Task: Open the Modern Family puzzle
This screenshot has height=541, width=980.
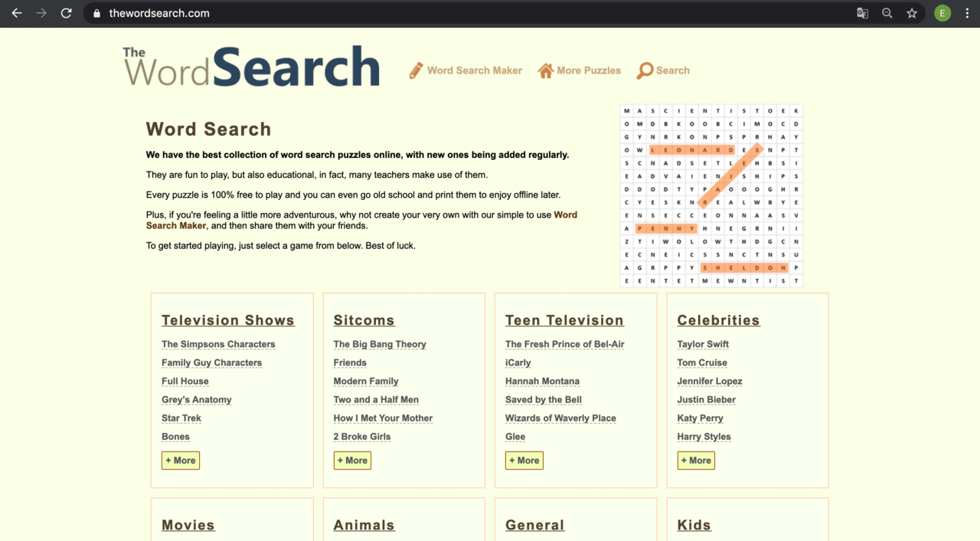Action: (x=366, y=382)
